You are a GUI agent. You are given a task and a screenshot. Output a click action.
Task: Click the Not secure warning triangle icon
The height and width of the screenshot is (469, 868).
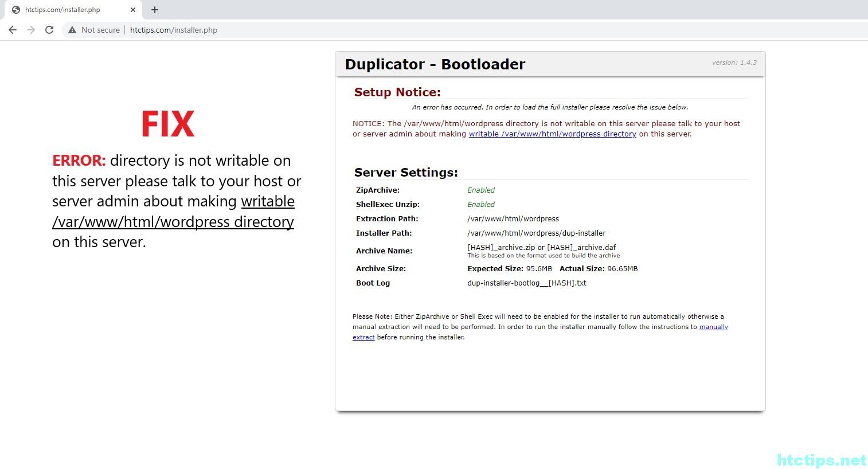[x=72, y=30]
